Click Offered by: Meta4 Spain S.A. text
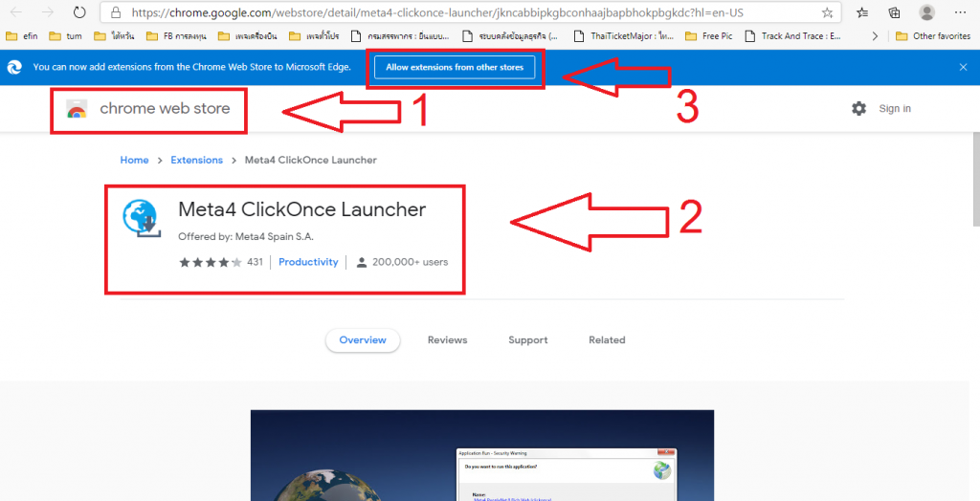The image size is (980, 501). tap(246, 237)
